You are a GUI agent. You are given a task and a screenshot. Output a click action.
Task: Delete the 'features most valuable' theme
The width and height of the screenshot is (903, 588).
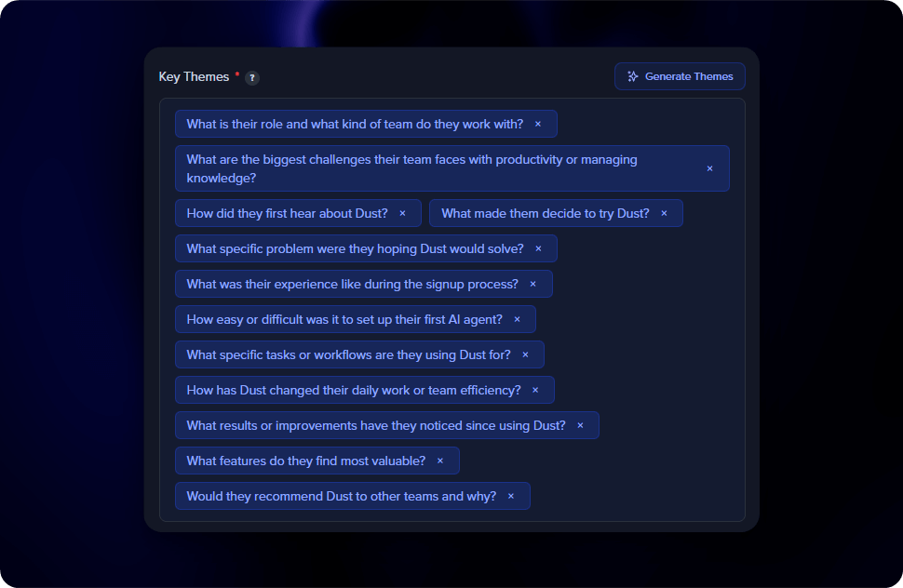(x=440, y=461)
